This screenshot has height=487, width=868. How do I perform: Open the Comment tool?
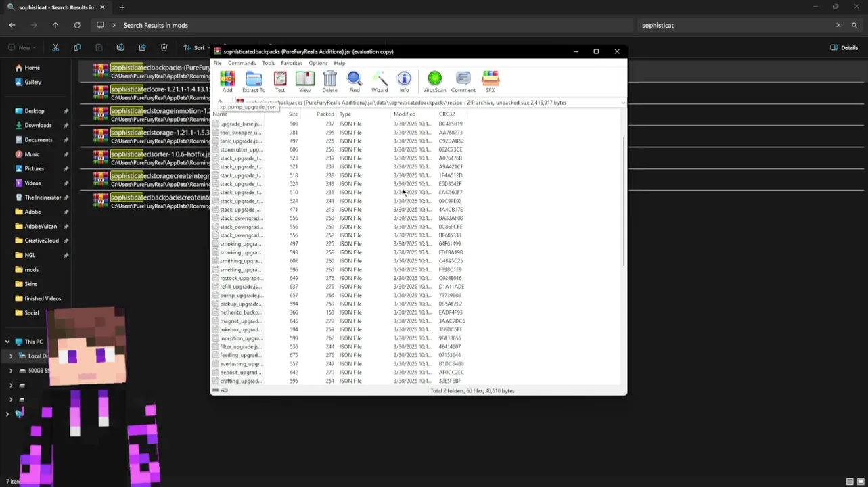pyautogui.click(x=463, y=82)
